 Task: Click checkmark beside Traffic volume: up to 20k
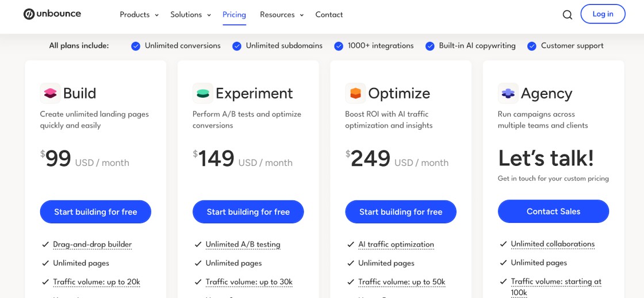tap(45, 282)
